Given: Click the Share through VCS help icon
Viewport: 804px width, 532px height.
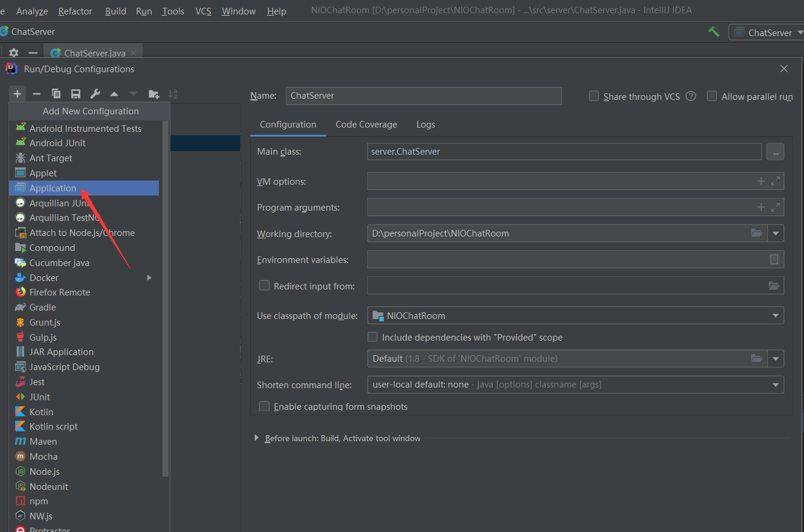Looking at the screenshot, I should (x=691, y=96).
